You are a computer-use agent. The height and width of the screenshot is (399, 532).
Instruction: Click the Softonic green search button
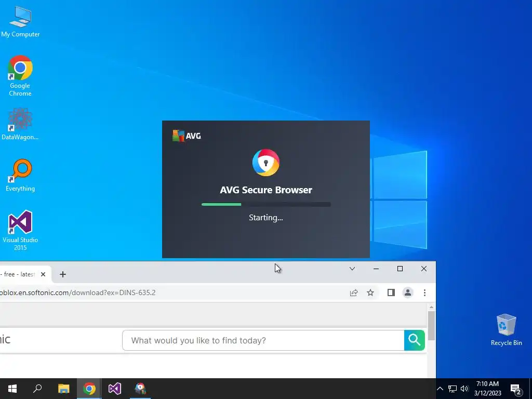click(x=414, y=340)
